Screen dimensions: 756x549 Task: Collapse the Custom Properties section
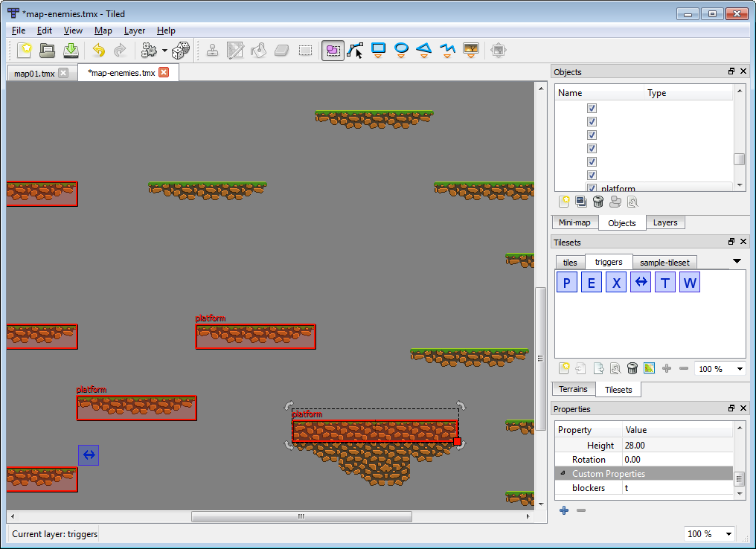(563, 473)
